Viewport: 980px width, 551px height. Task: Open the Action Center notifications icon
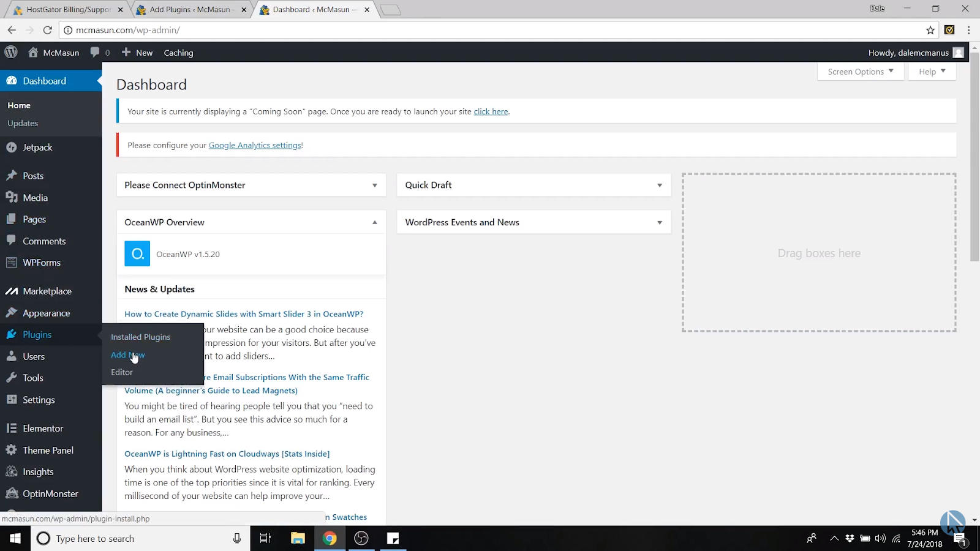[x=960, y=539]
